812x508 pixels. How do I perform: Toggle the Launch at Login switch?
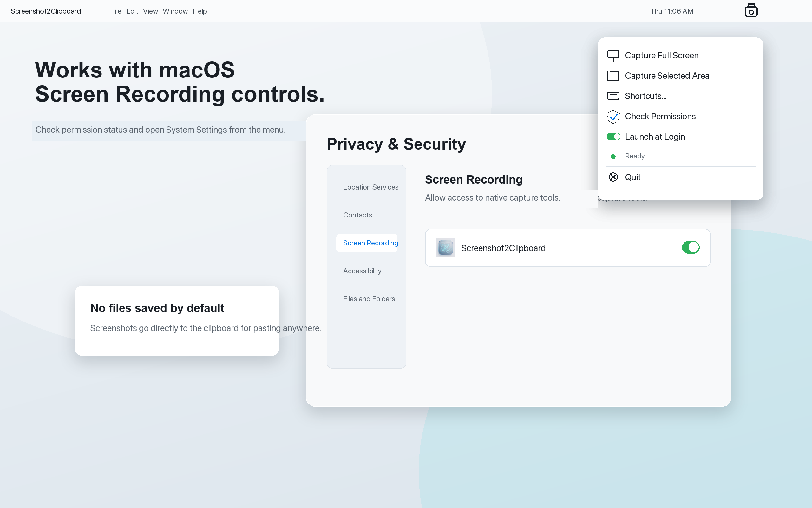(x=613, y=137)
